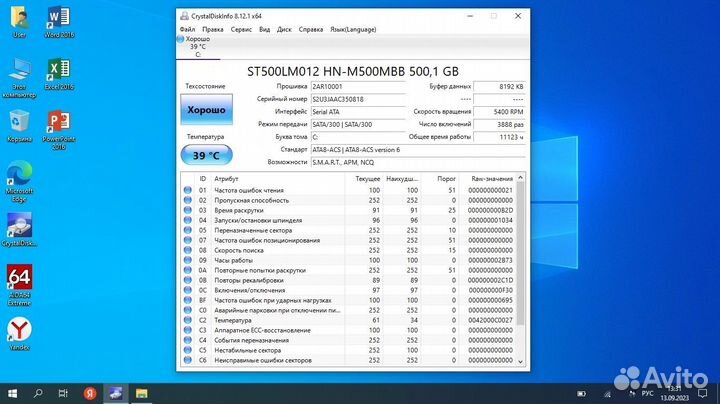Screen dimensions: 720x404
Task: Click the Raw-значения column header
Action: (x=487, y=179)
